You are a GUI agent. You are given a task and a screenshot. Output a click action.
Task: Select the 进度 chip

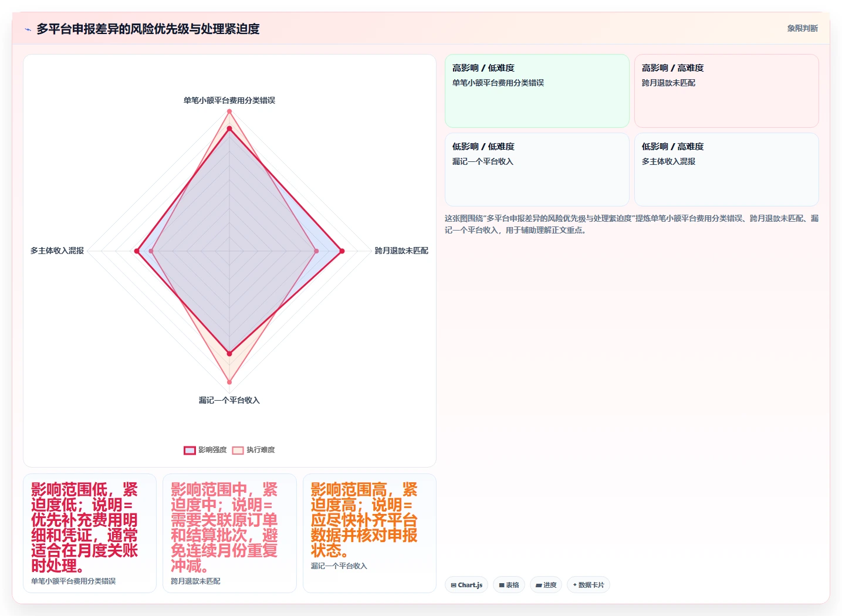tap(546, 585)
